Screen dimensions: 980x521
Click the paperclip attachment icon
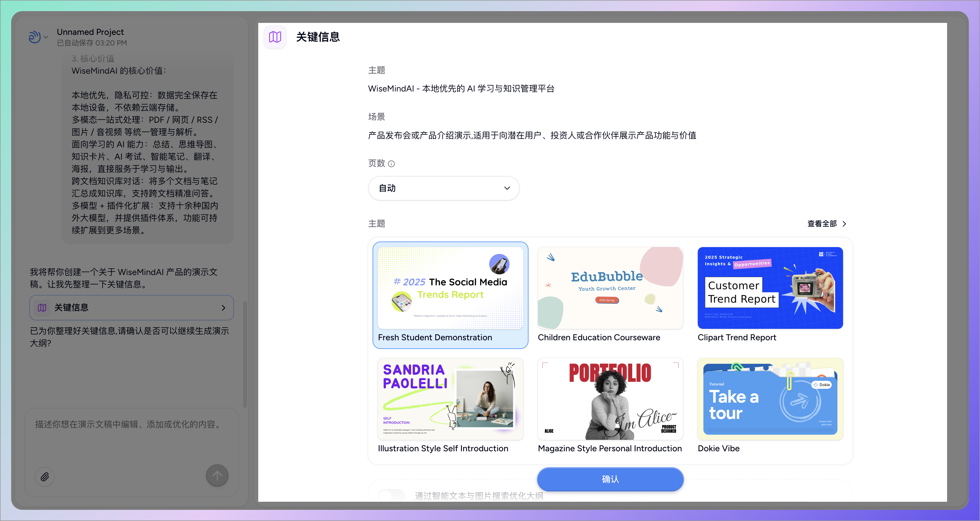(45, 476)
